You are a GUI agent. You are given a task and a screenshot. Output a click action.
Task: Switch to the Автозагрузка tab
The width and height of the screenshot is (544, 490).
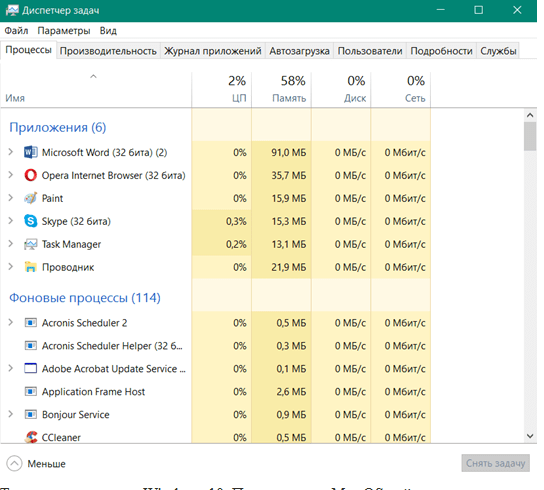pyautogui.click(x=299, y=51)
